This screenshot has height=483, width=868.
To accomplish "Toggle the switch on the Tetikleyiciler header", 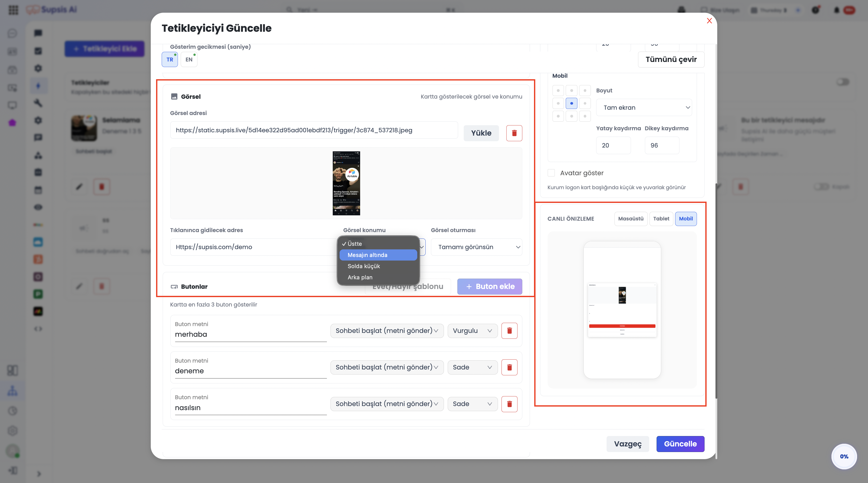I will (x=843, y=82).
